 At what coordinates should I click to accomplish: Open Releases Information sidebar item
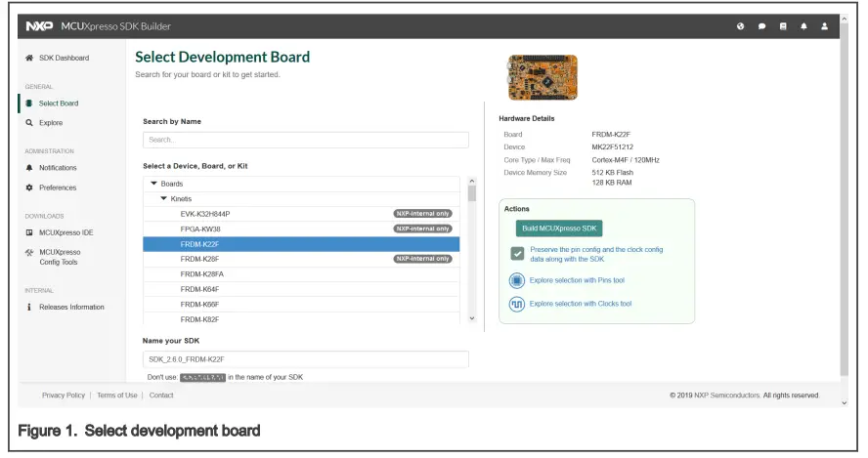pyautogui.click(x=71, y=307)
